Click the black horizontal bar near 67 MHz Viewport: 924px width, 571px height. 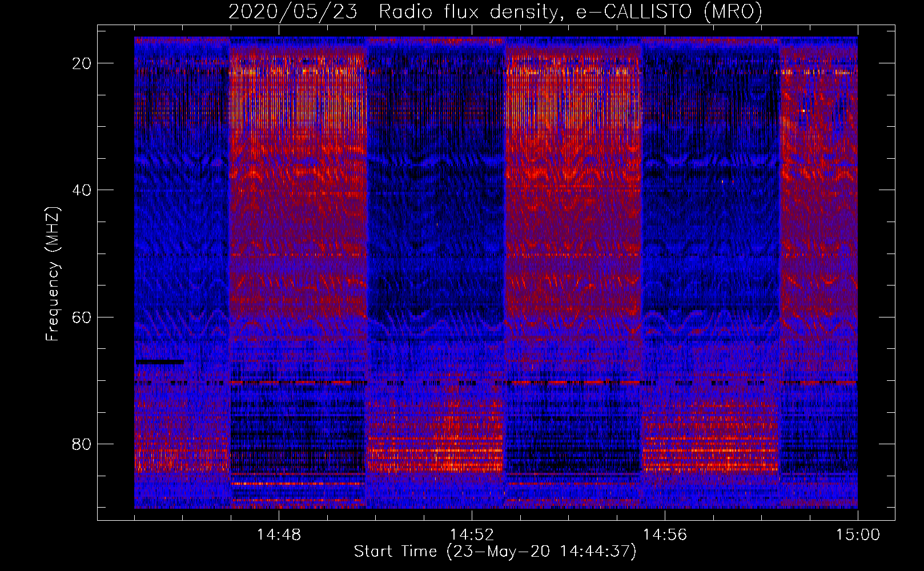coord(160,362)
